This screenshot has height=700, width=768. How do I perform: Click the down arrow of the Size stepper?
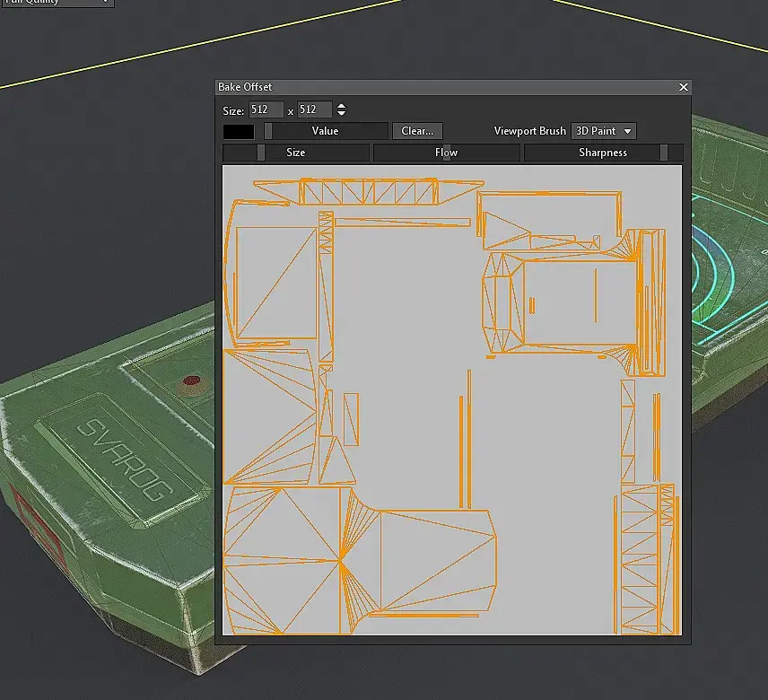[342, 113]
